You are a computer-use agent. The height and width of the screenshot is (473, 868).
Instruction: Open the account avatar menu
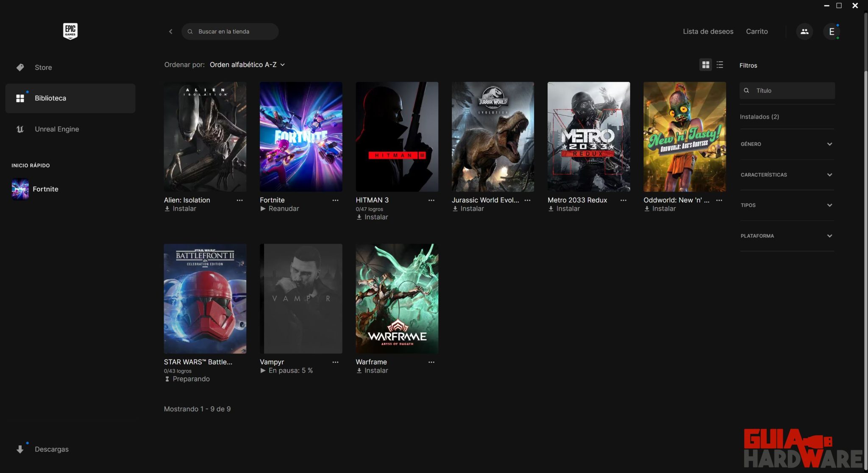click(x=832, y=31)
